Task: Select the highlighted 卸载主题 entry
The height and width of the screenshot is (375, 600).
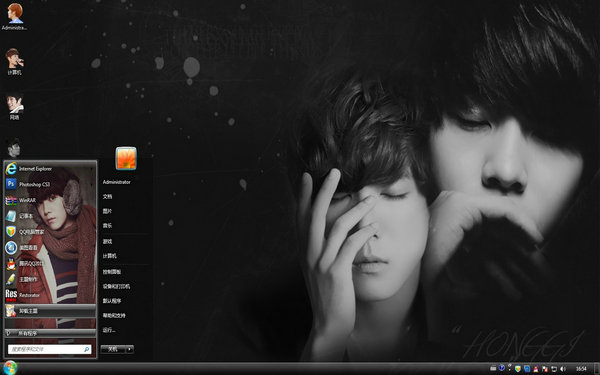Action: click(50, 311)
